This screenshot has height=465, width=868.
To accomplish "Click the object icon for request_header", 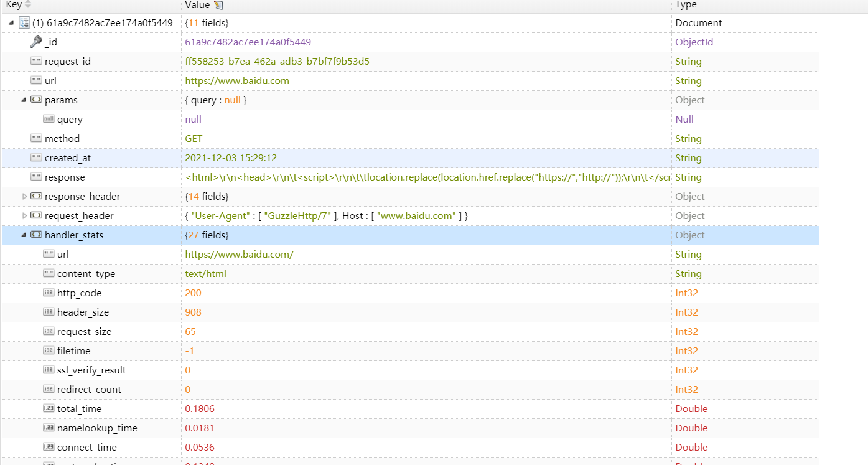I will (37, 216).
